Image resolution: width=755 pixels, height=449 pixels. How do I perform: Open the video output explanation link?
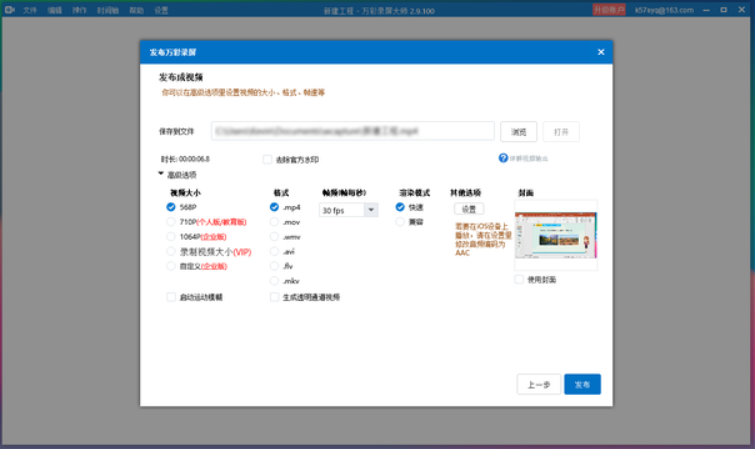click(x=529, y=158)
